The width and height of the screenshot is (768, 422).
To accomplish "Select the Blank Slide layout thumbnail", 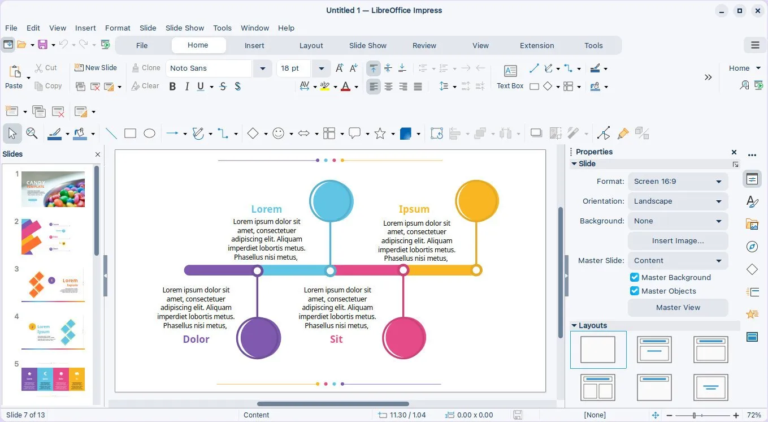I will pos(598,350).
